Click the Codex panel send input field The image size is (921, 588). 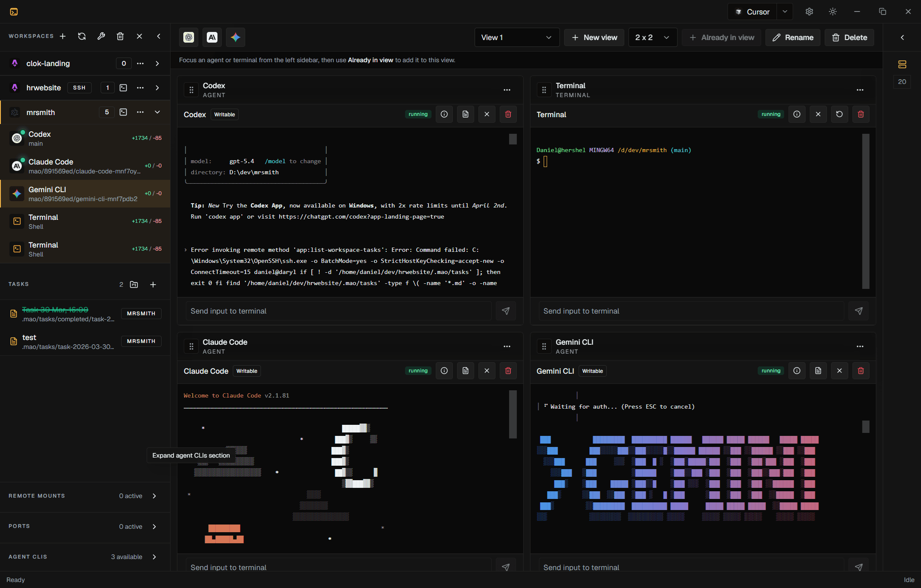pos(338,311)
